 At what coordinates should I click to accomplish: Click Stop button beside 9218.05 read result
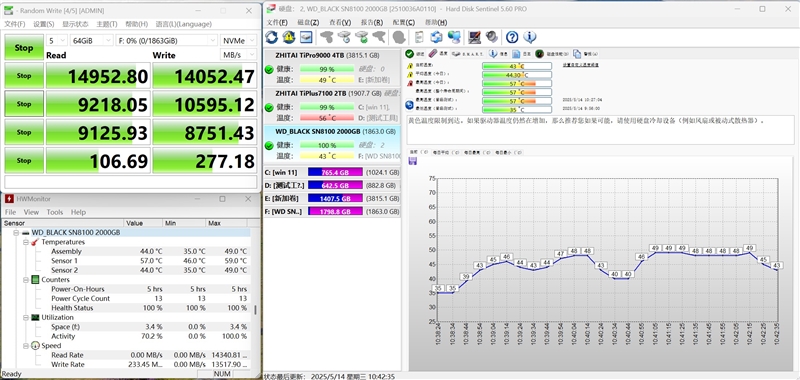pos(23,104)
